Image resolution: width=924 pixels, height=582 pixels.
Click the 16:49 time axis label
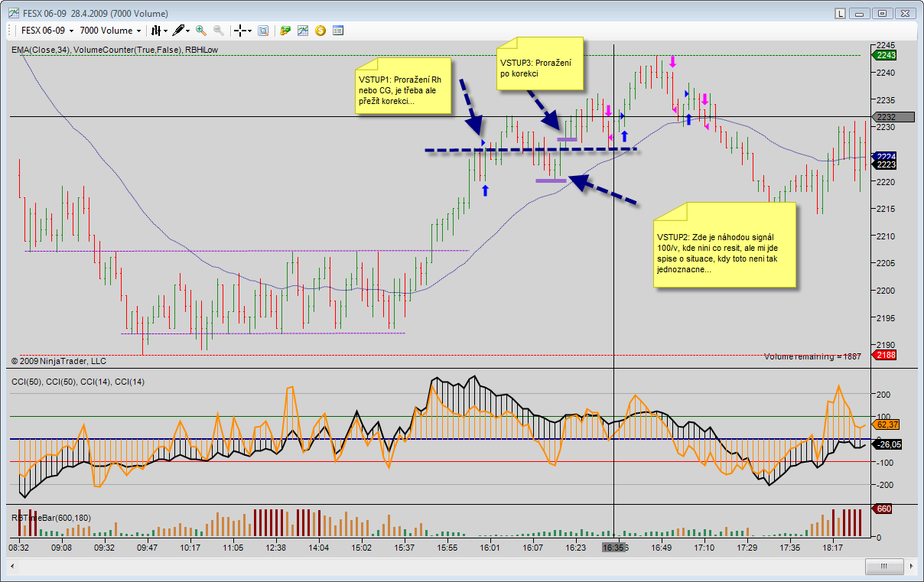click(x=662, y=548)
